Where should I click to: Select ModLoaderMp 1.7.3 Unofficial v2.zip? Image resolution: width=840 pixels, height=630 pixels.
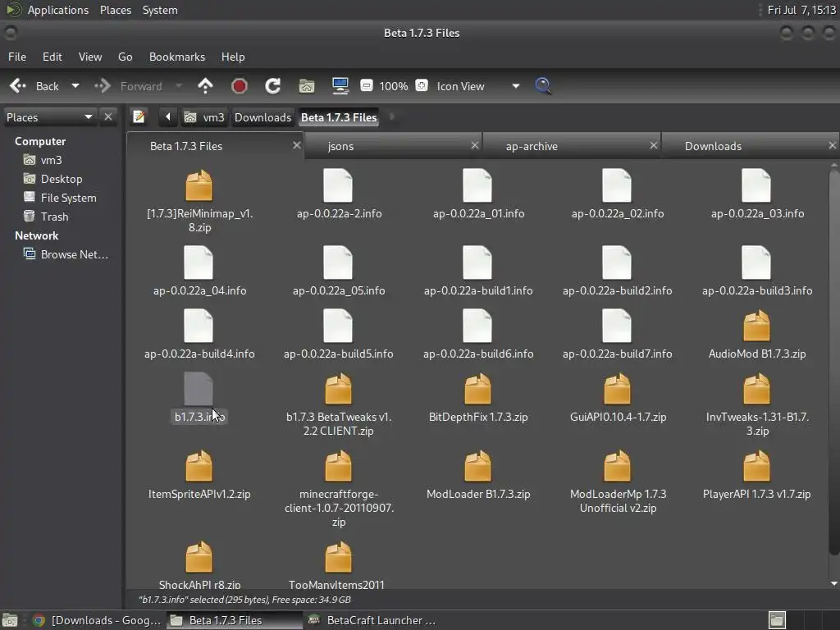coord(617,482)
